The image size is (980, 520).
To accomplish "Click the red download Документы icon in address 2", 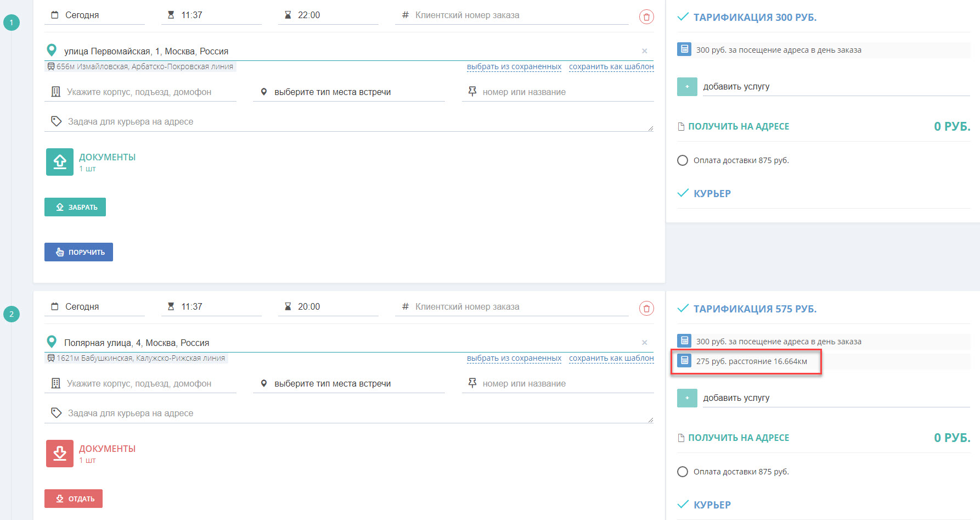I will (60, 454).
